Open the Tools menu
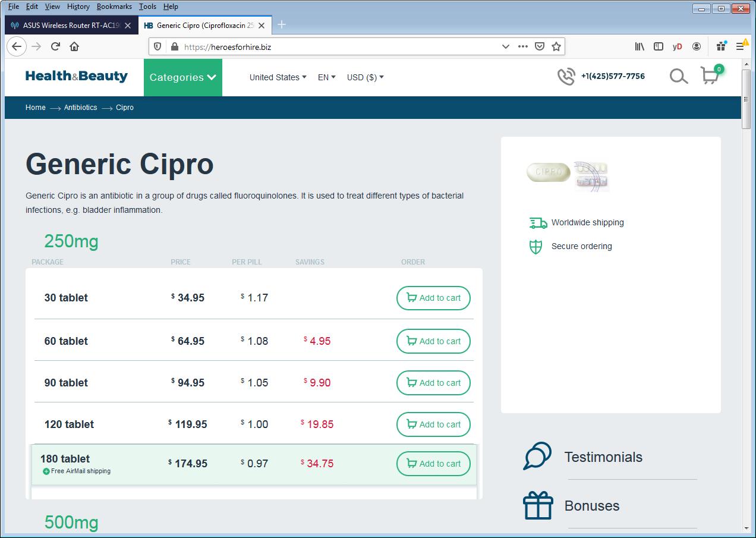 click(x=147, y=7)
